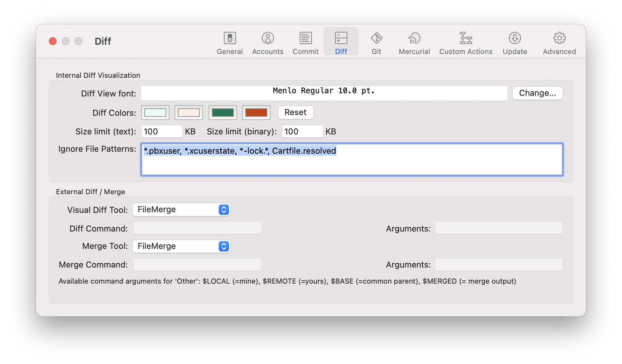Pick the light green diff color swatch

[x=155, y=113]
